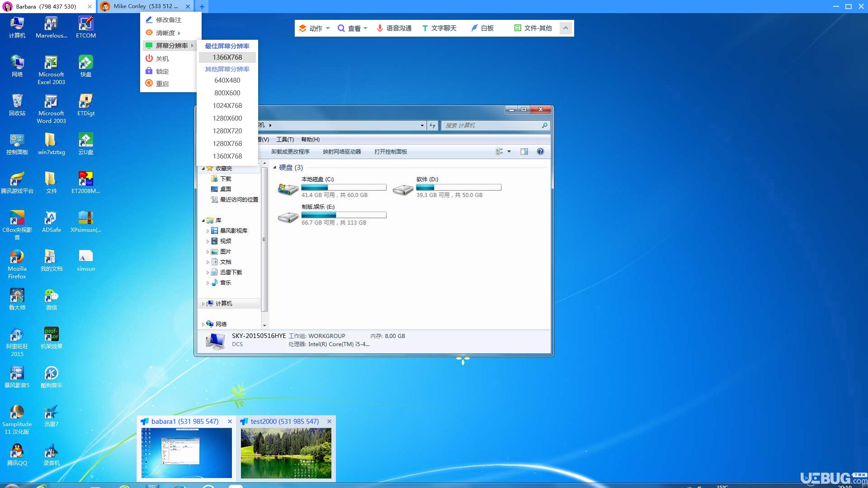Open the win7xtztxg folder icon
This screenshot has width=868, height=488.
click(x=52, y=144)
